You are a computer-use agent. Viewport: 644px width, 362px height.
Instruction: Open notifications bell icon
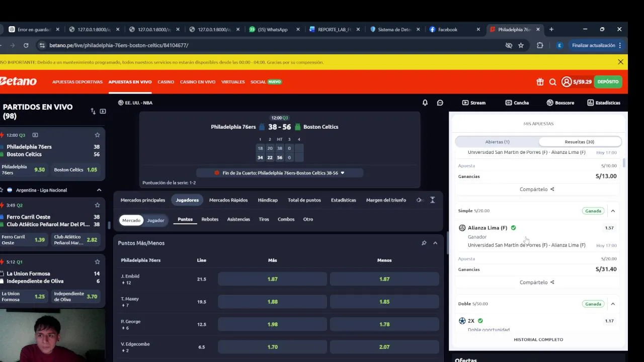[x=425, y=103]
